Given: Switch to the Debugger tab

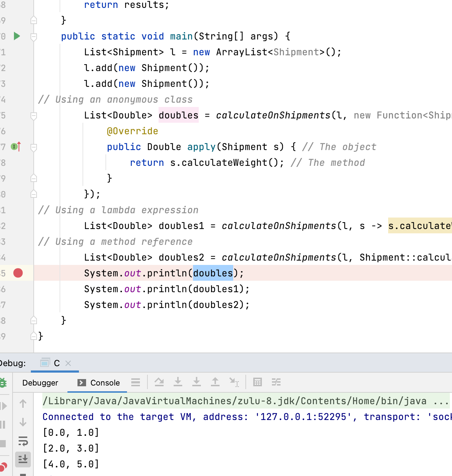Looking at the screenshot, I should click(40, 383).
